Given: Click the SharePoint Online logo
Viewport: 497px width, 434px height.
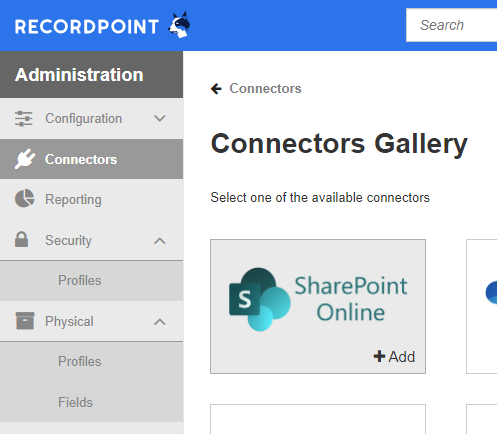Looking at the screenshot, I should click(318, 299).
